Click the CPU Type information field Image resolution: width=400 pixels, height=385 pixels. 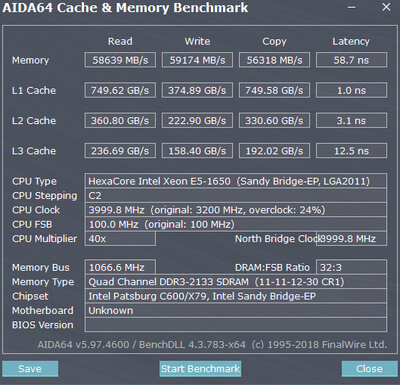tap(236, 181)
